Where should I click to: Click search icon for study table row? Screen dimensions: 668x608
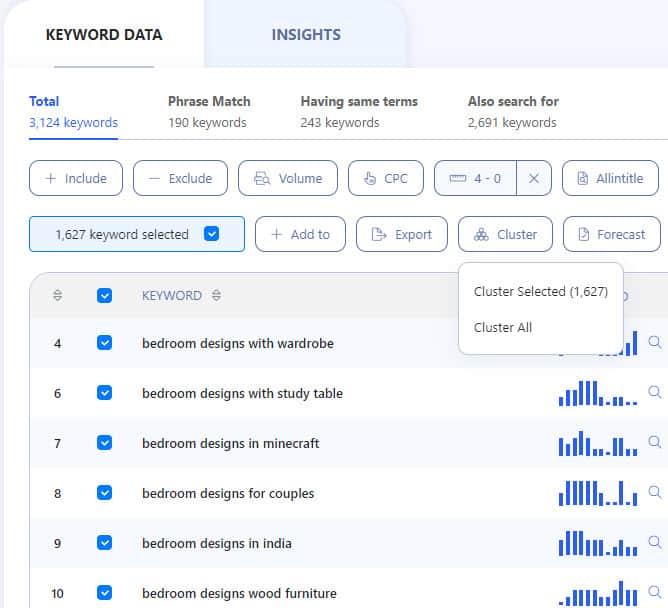(655, 392)
